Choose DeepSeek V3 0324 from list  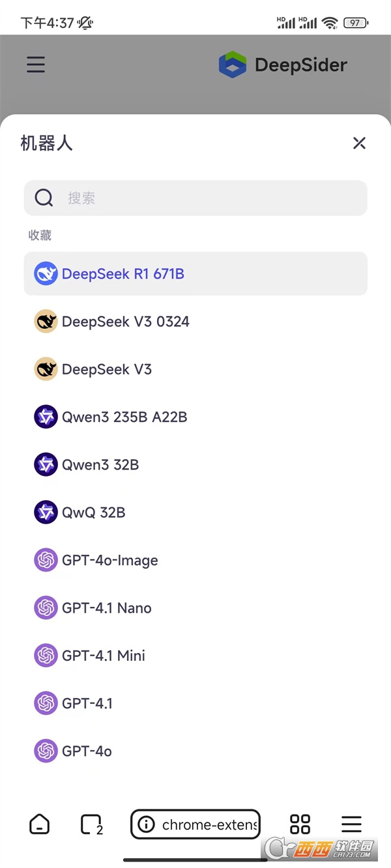tap(125, 322)
